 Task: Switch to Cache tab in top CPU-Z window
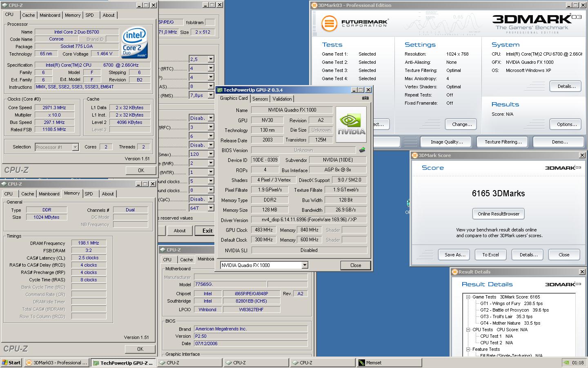point(28,15)
